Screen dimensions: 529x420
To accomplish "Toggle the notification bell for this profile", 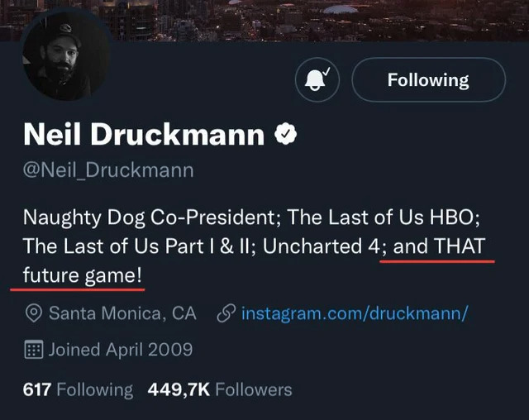I will click(x=317, y=80).
